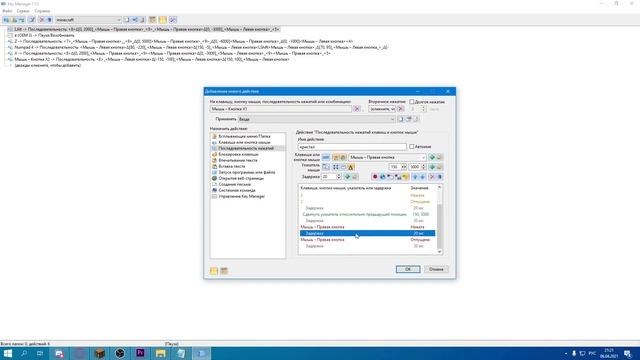Screen dimensions: 640x360
Task: Enable the Автоимя checkbox
Action: 412,147
